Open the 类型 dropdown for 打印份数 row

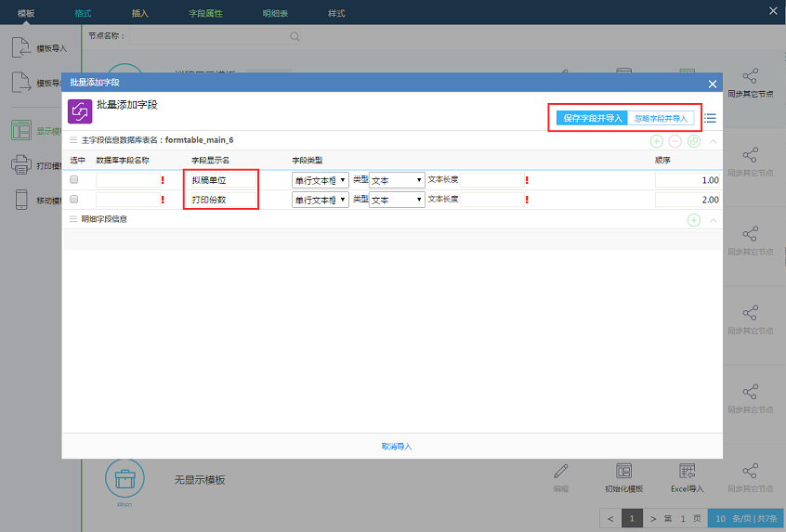click(x=397, y=200)
